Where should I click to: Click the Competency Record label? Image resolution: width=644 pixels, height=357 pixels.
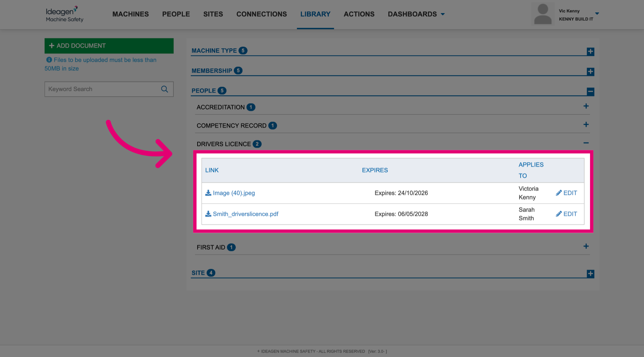tap(231, 125)
